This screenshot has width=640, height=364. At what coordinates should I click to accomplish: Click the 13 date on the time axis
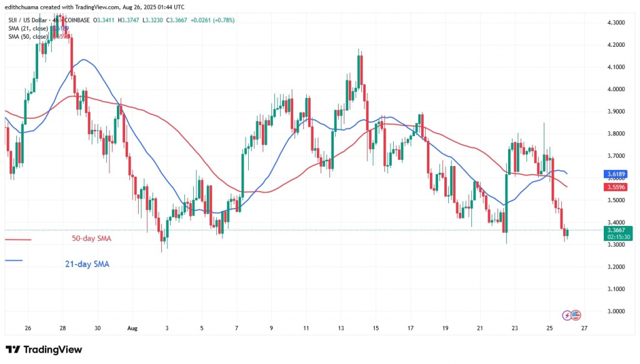tap(340, 327)
